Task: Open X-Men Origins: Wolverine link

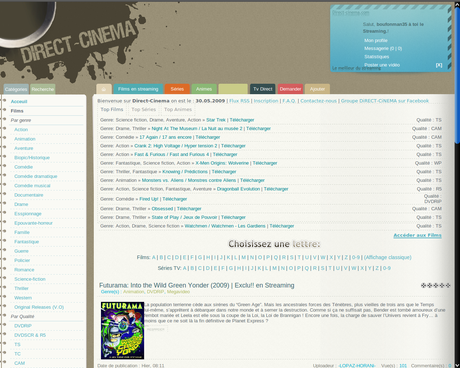Action: point(222,163)
